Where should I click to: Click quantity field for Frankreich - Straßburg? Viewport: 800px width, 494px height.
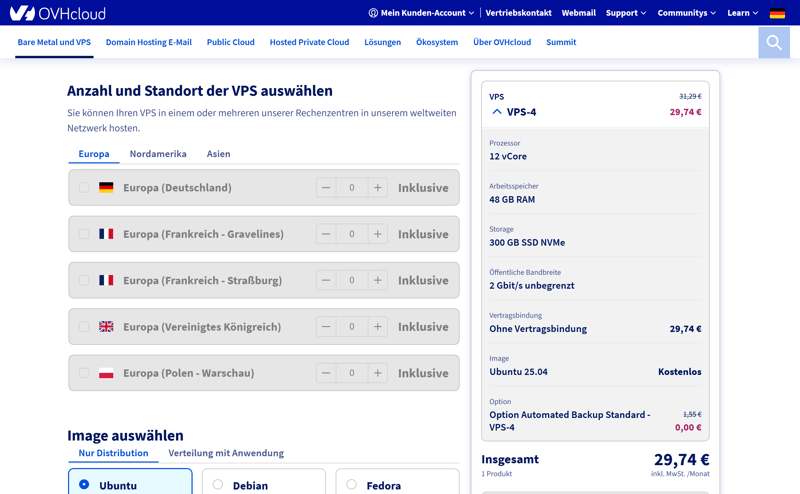point(351,281)
